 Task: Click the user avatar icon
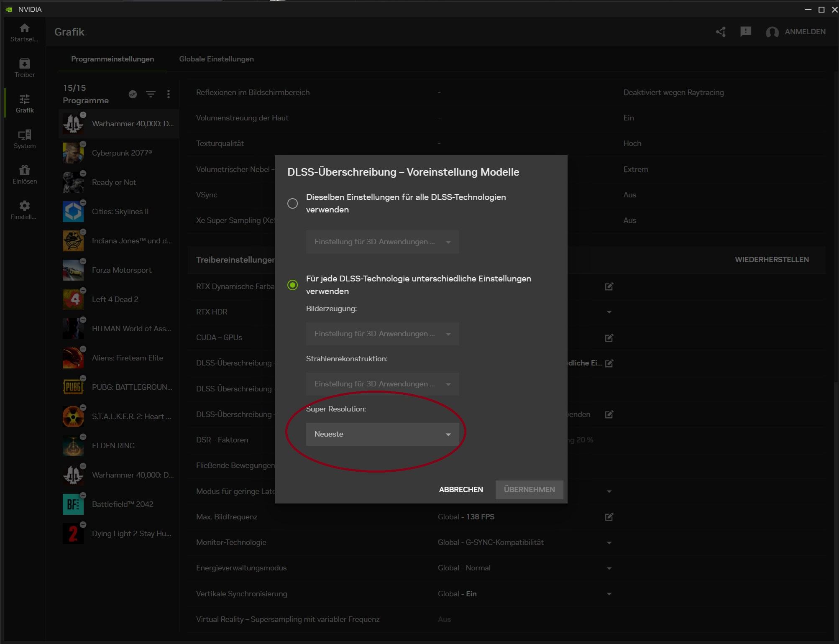(x=772, y=32)
